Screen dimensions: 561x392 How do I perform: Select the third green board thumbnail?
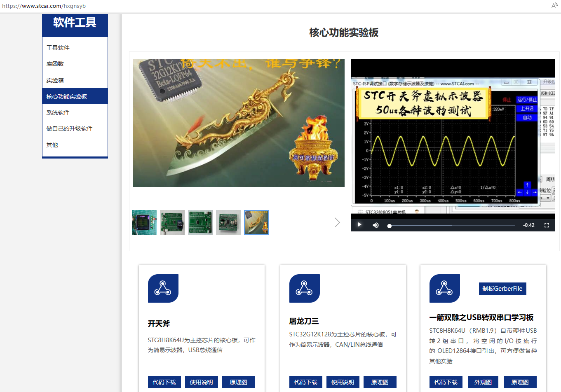200,222
